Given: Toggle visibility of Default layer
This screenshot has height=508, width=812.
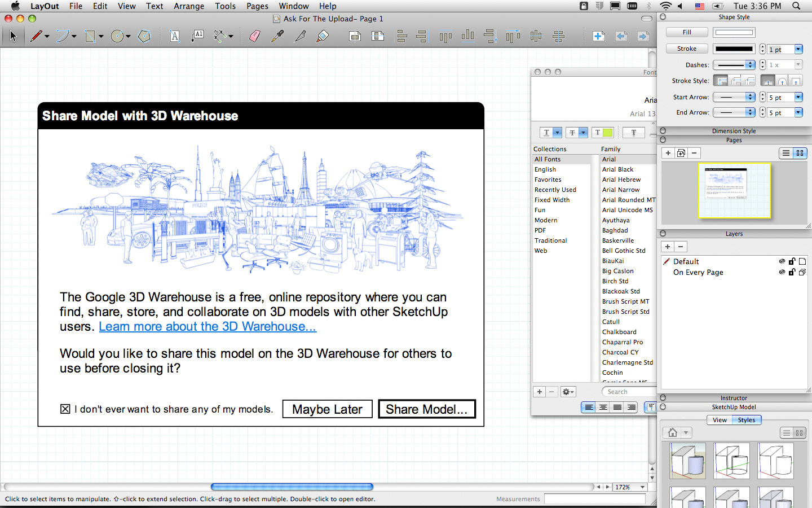Looking at the screenshot, I should (x=782, y=261).
